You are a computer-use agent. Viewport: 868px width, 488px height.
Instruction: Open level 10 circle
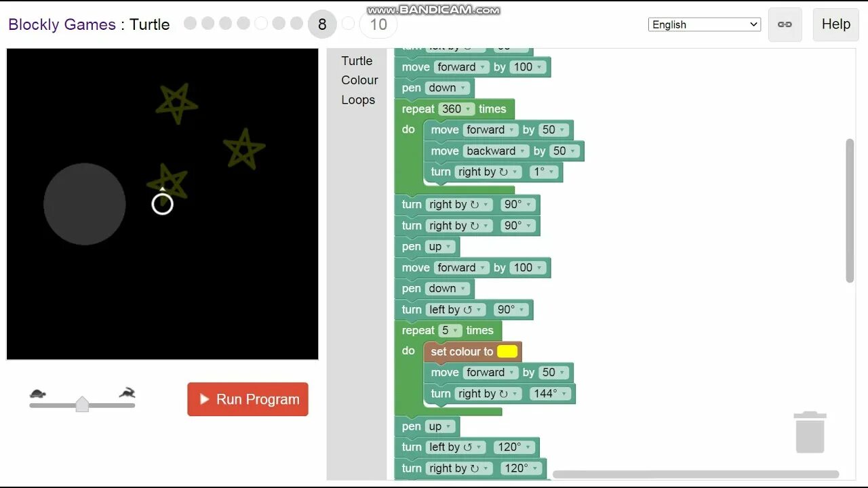(x=378, y=24)
